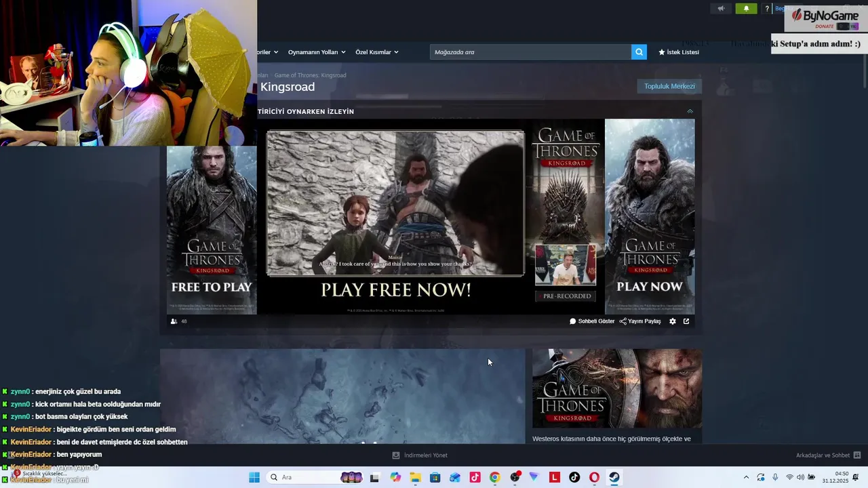The image size is (868, 488).
Task: Switch to OBS Studio on taskbar
Action: (x=515, y=477)
